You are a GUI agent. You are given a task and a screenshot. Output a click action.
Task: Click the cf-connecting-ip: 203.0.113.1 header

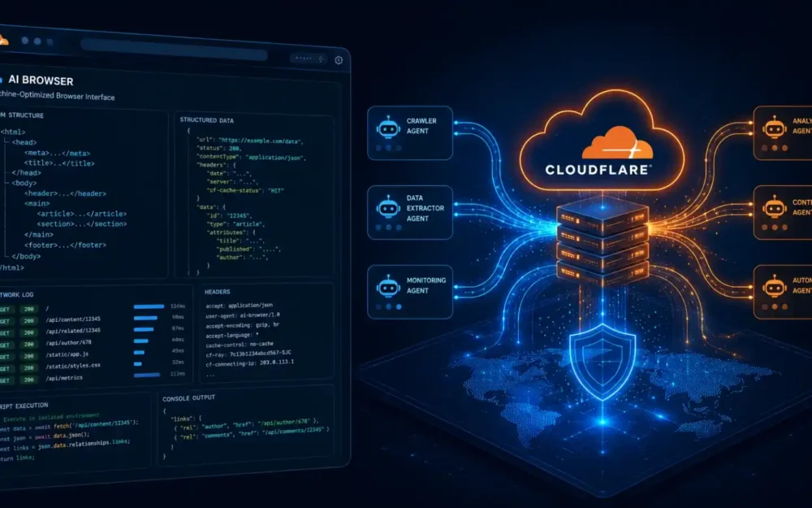pos(249,363)
